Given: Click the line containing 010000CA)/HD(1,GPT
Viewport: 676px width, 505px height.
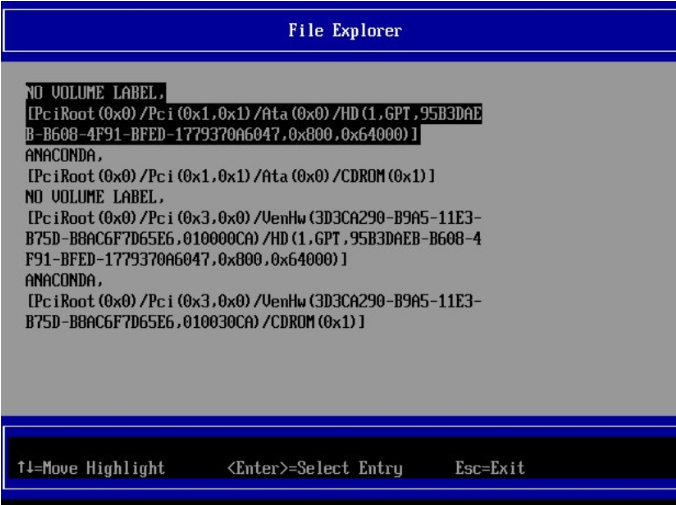Looking at the screenshot, I should 254,239.
